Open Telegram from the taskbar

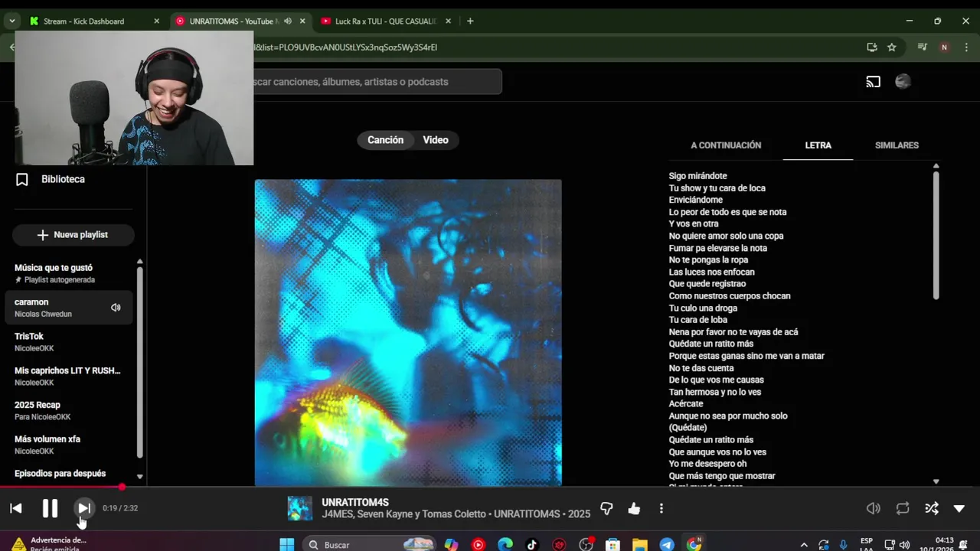coord(667,545)
